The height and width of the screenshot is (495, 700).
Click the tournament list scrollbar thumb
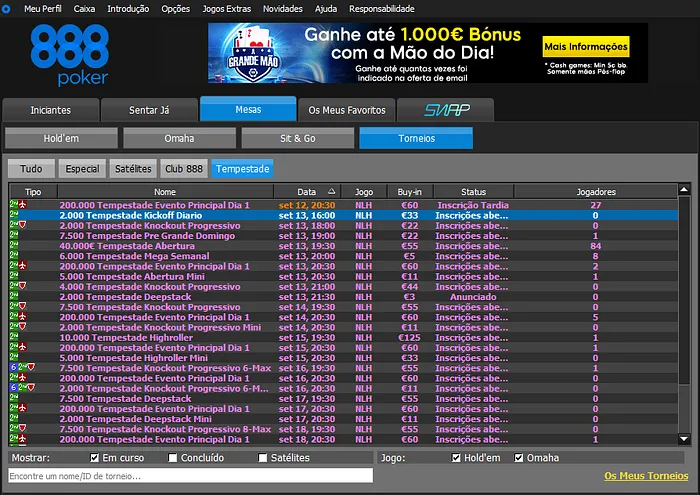click(x=684, y=290)
